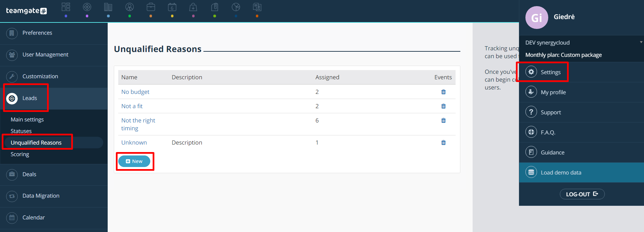644x232 pixels.
Task: Click the question mark Support icon
Action: [x=531, y=112]
